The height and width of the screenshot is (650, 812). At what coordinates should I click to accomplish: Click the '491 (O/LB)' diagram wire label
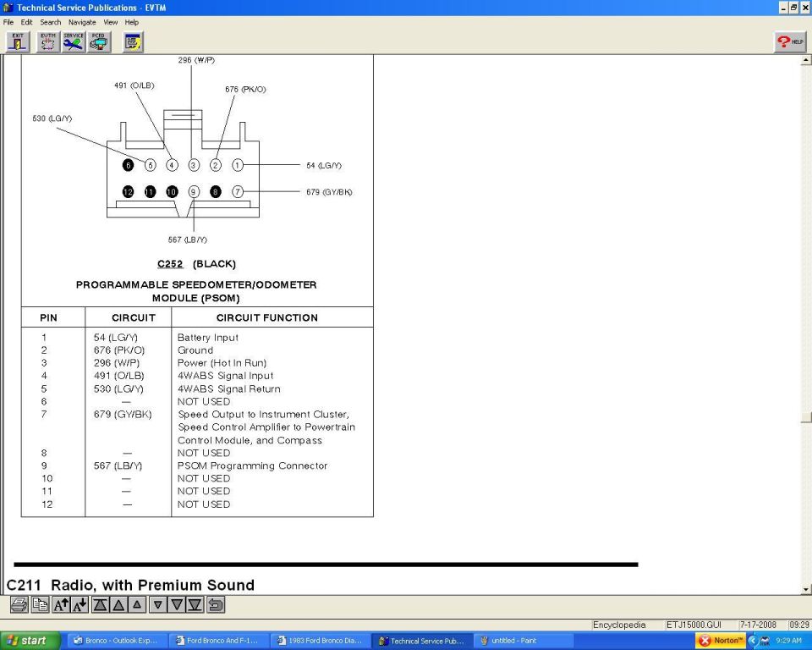134,85
